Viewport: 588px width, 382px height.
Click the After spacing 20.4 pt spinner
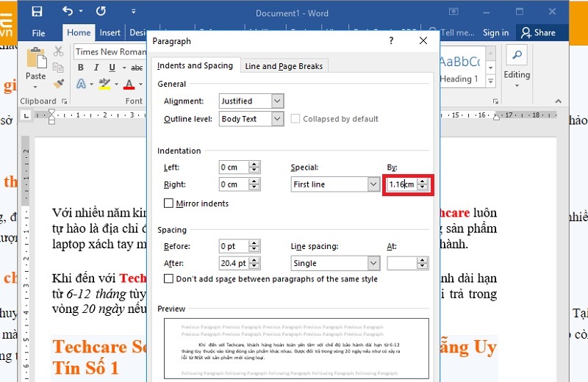point(254,263)
